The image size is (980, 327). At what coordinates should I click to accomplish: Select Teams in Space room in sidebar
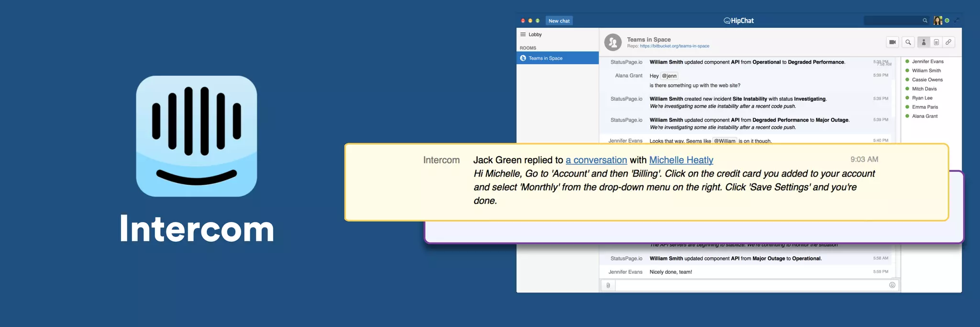(557, 58)
